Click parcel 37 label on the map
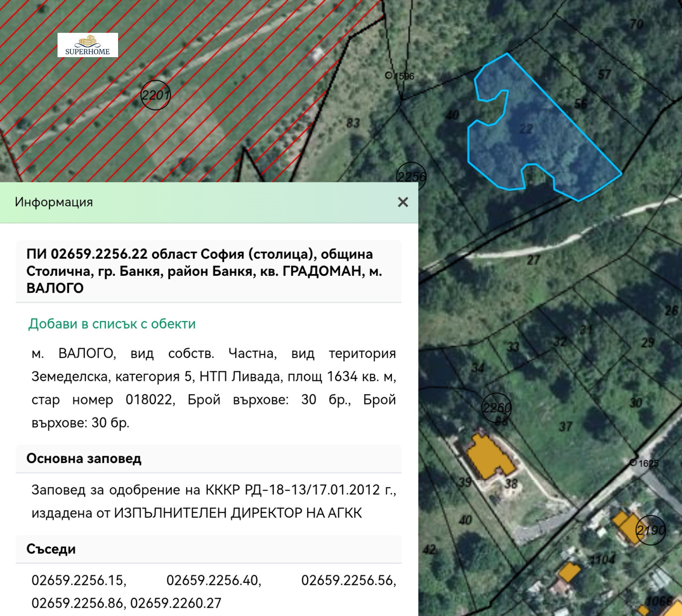This screenshot has height=616, width=682. tap(566, 426)
